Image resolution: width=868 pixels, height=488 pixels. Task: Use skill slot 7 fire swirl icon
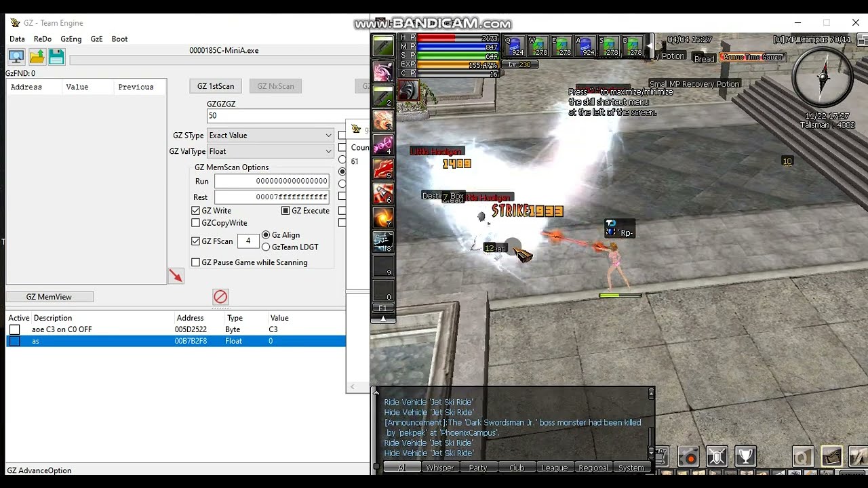click(383, 217)
